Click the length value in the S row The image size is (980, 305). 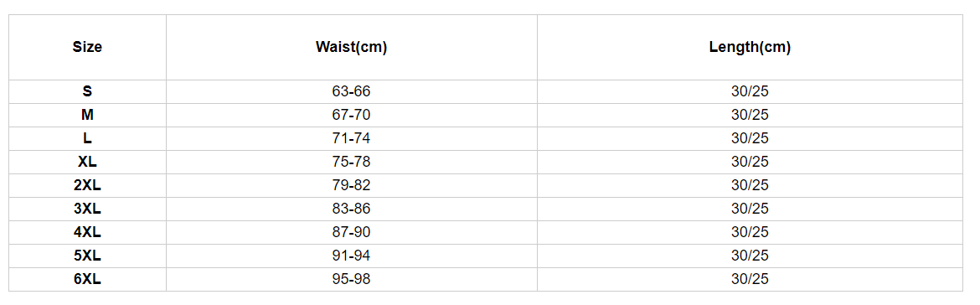pyautogui.click(x=750, y=92)
